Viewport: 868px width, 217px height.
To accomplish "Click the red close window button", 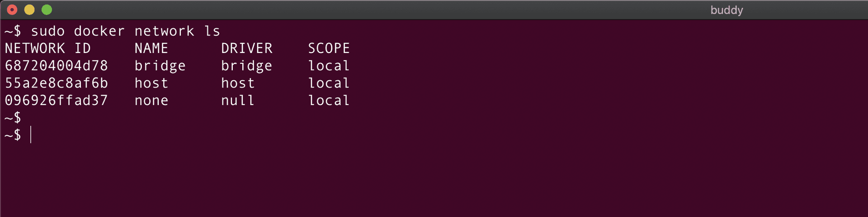I will (x=12, y=10).
